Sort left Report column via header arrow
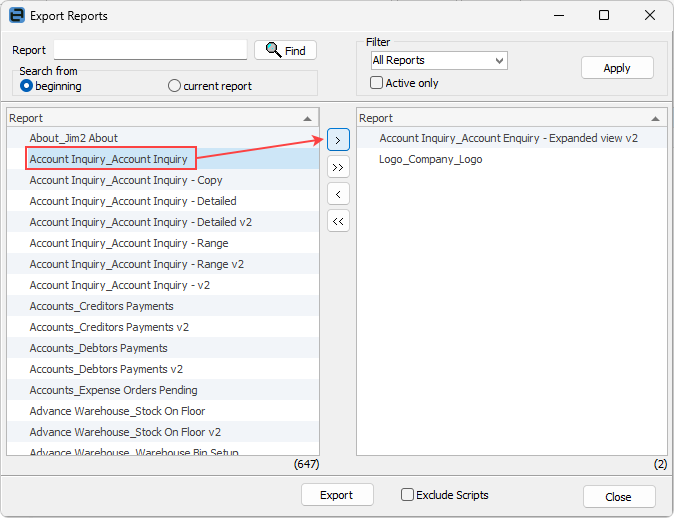Screen dimensions: 674x518 point(307,119)
